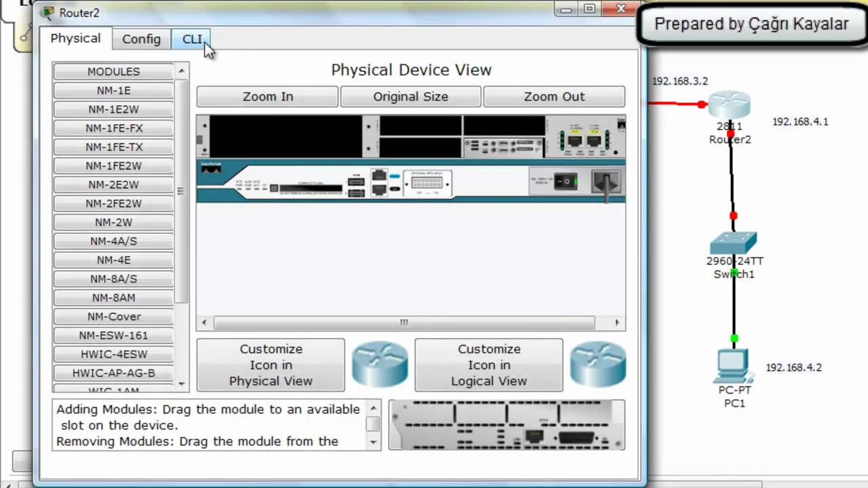
Task: Select the HWIC-AP-AG-B module
Action: click(x=113, y=373)
